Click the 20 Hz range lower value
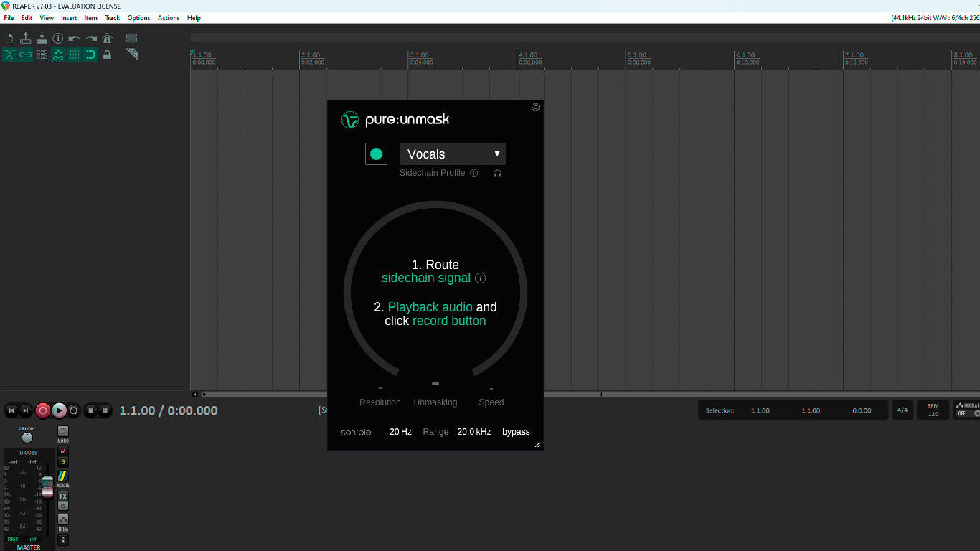Viewport: 980px width, 551px height. (x=400, y=432)
